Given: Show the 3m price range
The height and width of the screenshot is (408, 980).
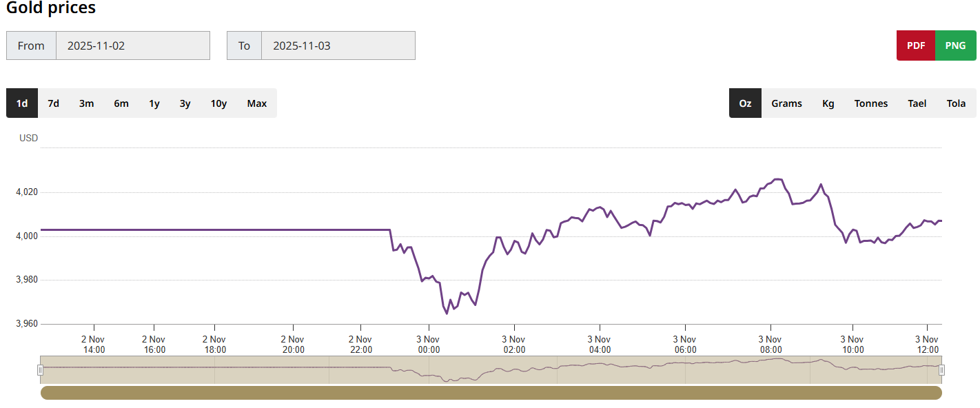Looking at the screenshot, I should click(86, 103).
